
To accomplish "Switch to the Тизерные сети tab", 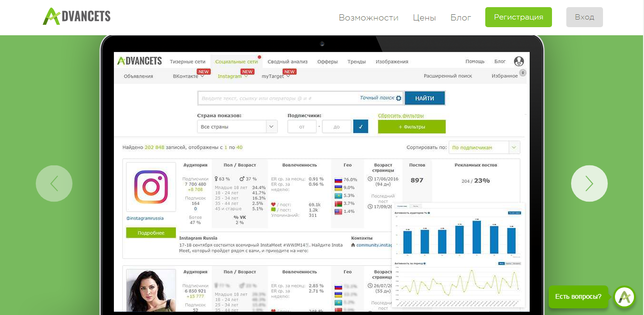I will (x=188, y=61).
